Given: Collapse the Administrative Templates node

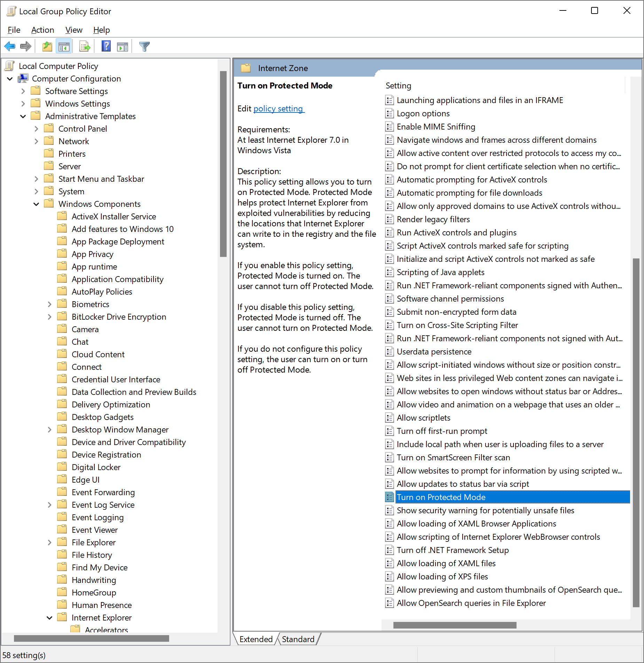Looking at the screenshot, I should click(x=23, y=116).
